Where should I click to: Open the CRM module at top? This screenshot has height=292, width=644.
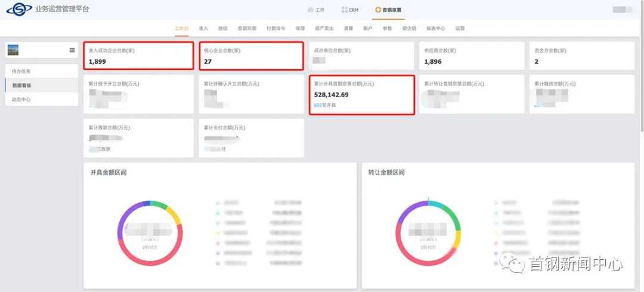click(x=350, y=10)
